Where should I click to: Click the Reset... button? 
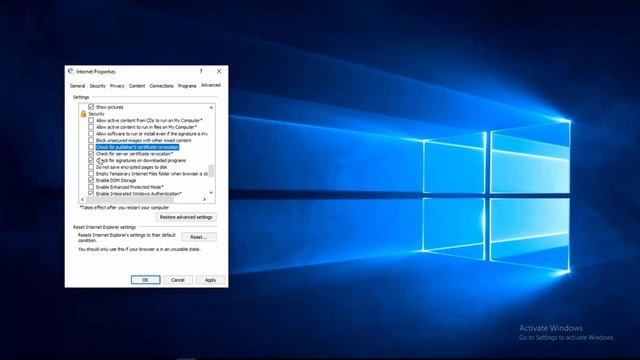pyautogui.click(x=199, y=237)
